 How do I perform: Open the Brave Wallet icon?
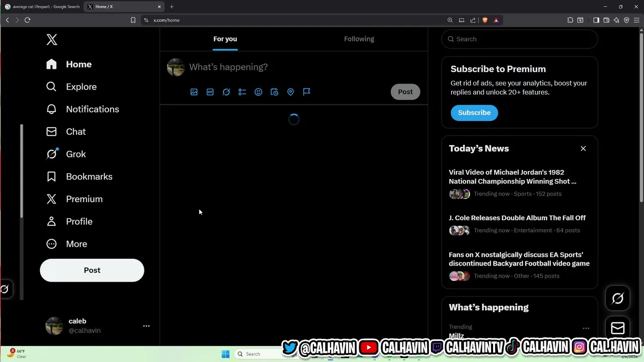coord(606,20)
